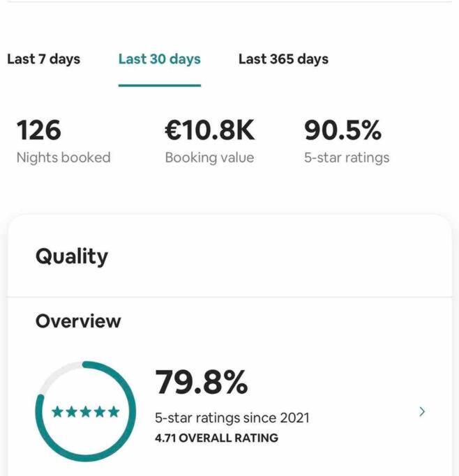The height and width of the screenshot is (476, 459).
Task: Open the Last 365 days tab
Action: pyautogui.click(x=283, y=59)
